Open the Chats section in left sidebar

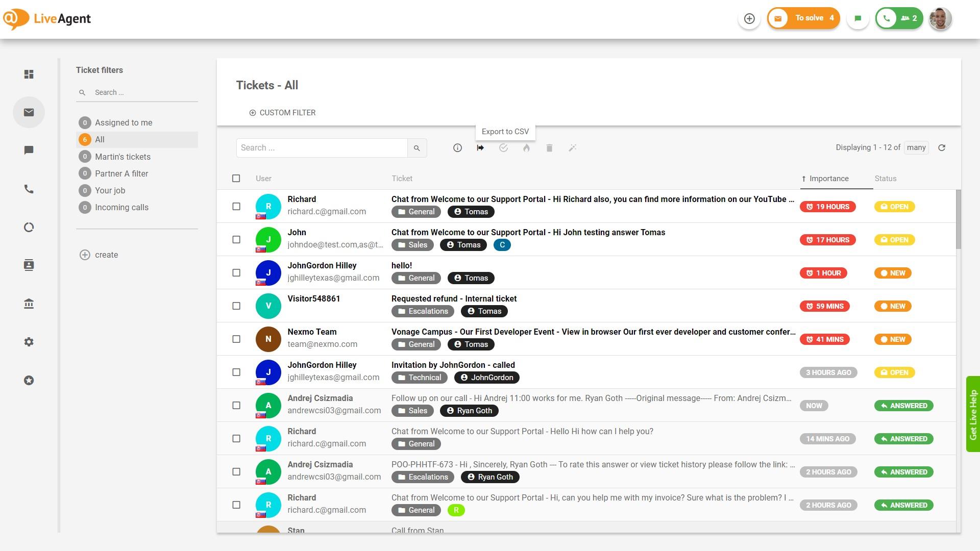(x=29, y=151)
